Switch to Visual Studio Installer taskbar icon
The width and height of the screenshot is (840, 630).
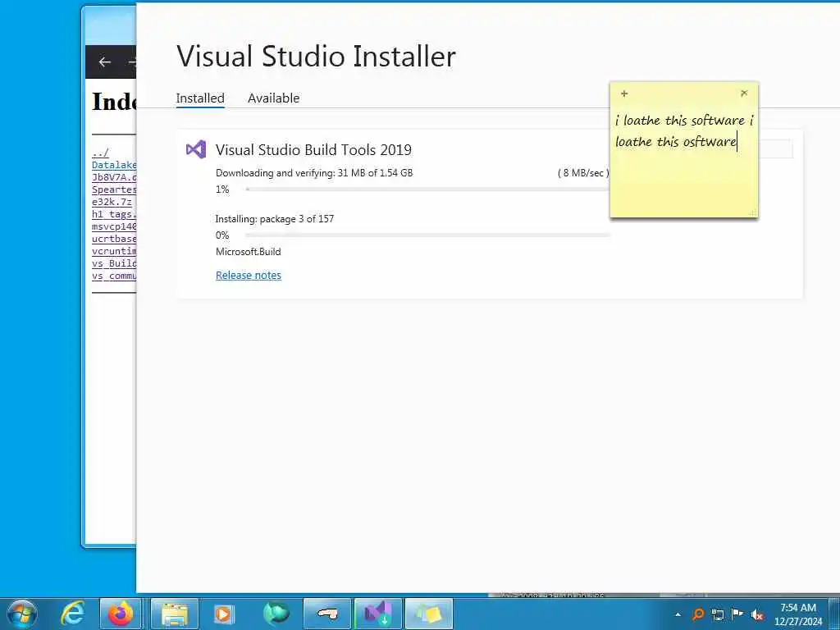[x=377, y=614]
